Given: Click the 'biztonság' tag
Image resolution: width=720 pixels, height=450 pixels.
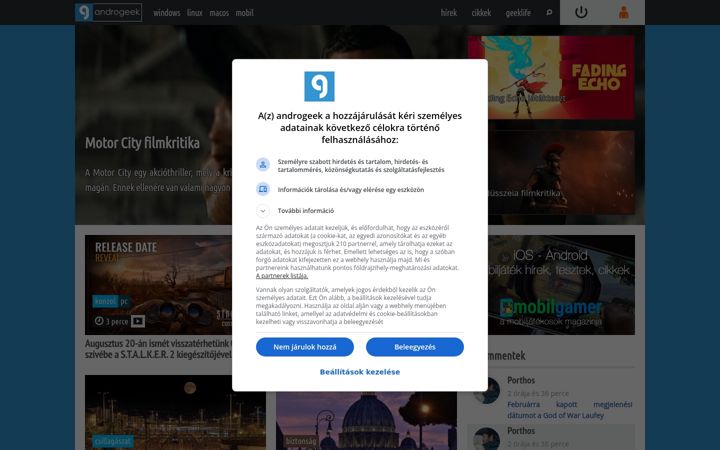Looking at the screenshot, I should (300, 441).
